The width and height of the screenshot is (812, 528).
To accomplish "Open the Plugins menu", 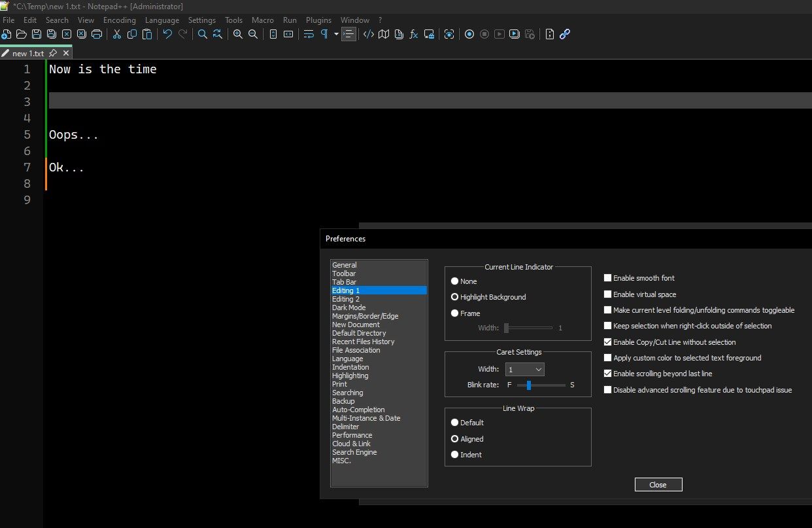I will tap(318, 20).
